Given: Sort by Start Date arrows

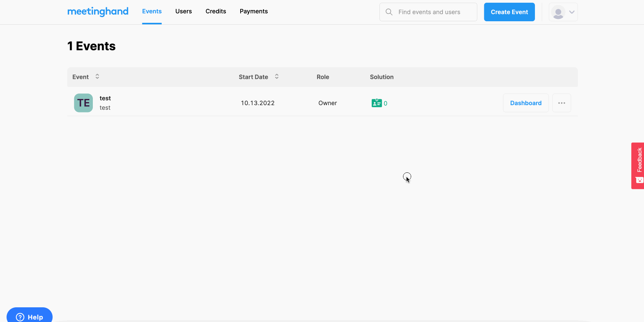Looking at the screenshot, I should click(x=277, y=77).
